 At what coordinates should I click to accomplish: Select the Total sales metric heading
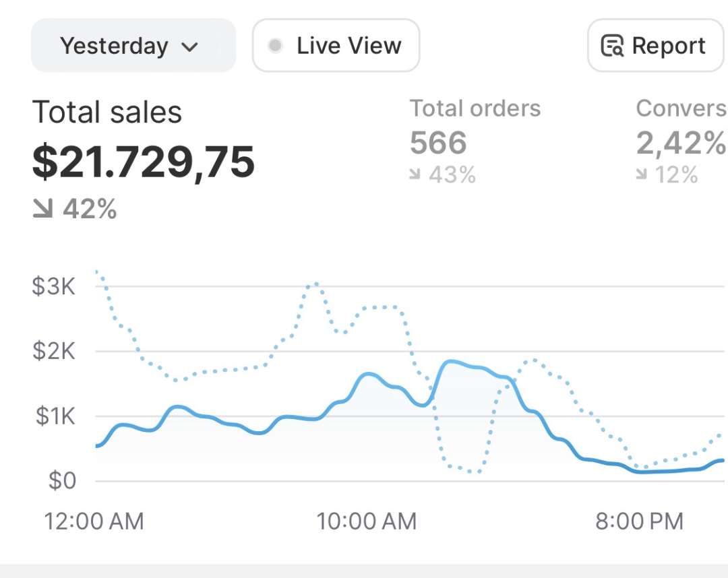pos(107,113)
